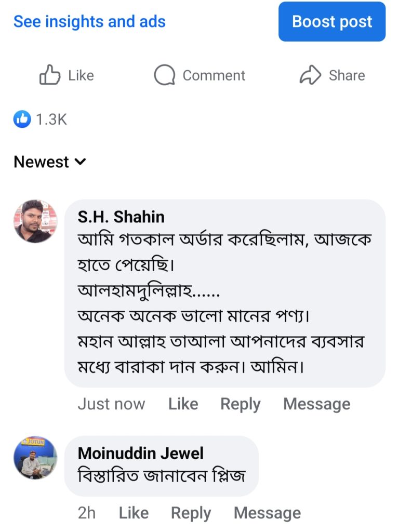This screenshot has width=399, height=532.
Task: Click the Boost post button
Action: pos(332,22)
